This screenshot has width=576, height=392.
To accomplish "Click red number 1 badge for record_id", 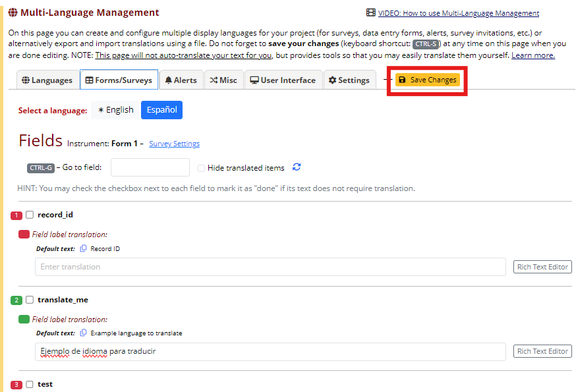I will pos(16,215).
